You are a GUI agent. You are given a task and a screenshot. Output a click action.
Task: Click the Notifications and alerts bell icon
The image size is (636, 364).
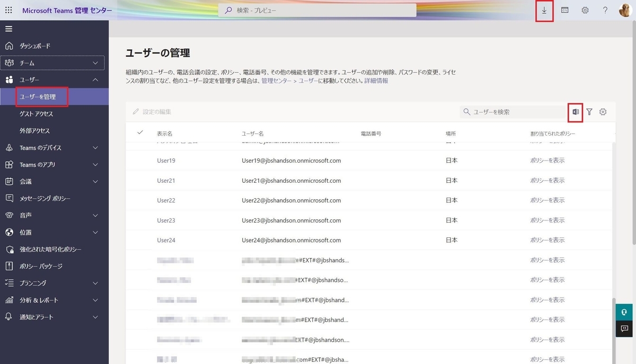coord(9,317)
